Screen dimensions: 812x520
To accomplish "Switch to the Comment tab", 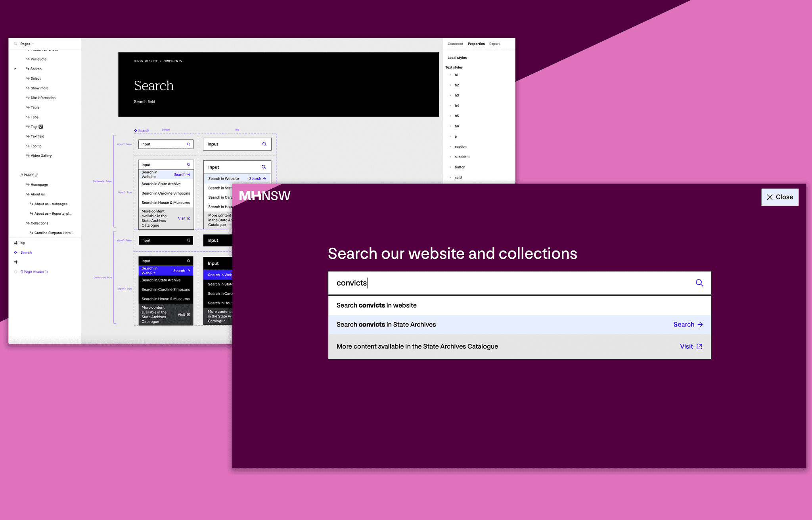I will point(455,44).
